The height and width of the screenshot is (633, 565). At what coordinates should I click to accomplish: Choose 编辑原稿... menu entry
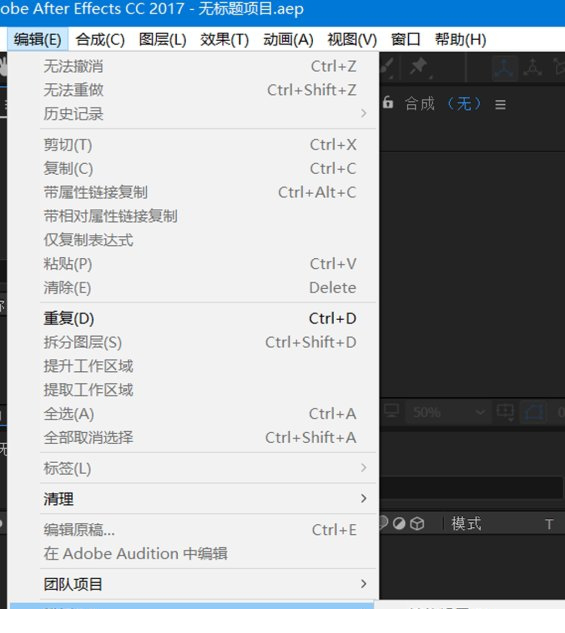pos(193,530)
